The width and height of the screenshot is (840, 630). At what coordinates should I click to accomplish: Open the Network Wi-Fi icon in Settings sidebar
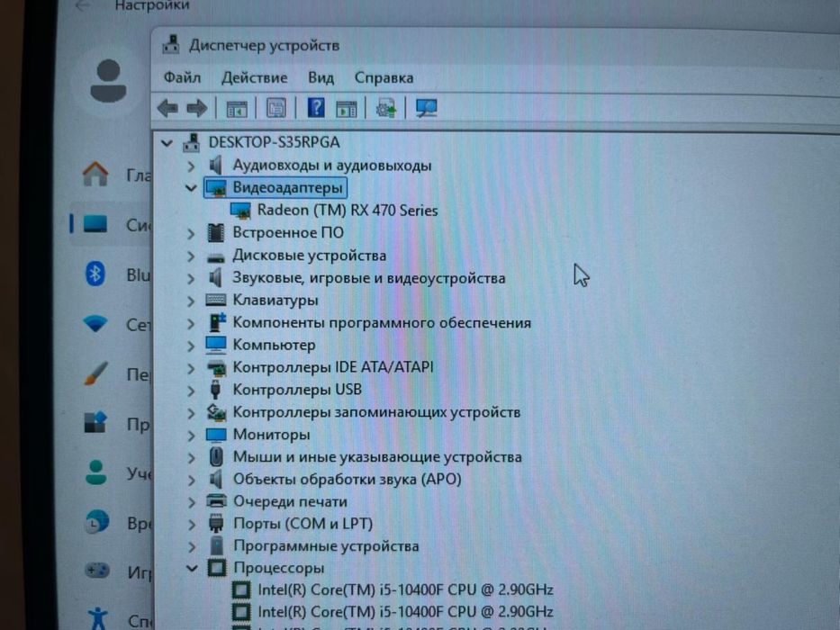pyautogui.click(x=95, y=323)
